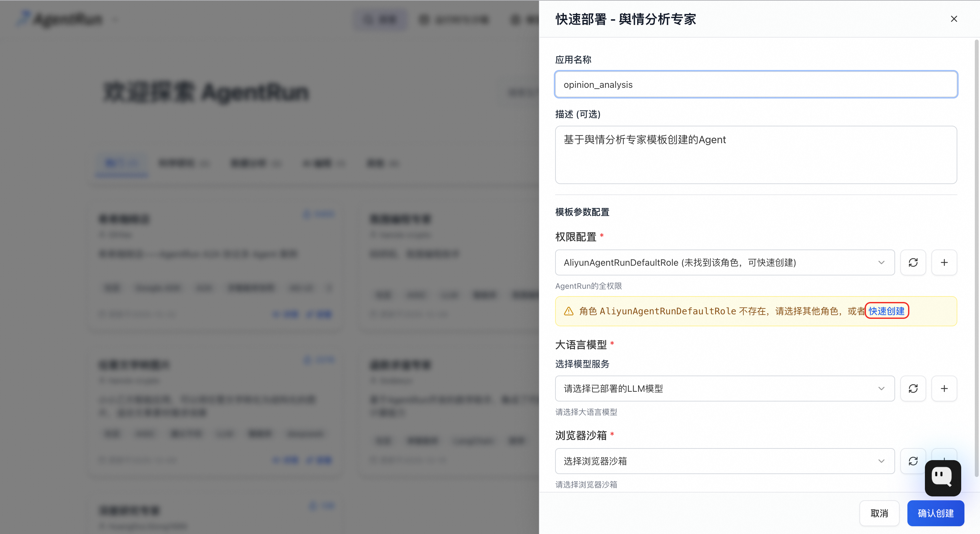
Task: Refresh the LLM model service list
Action: coord(913,388)
